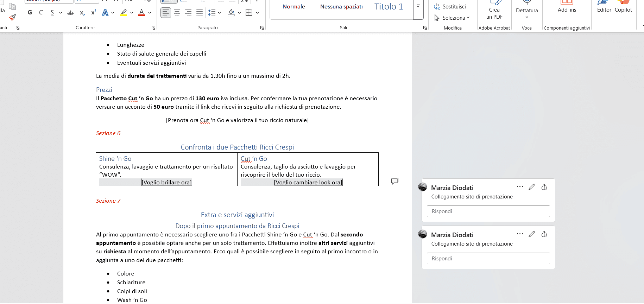The width and height of the screenshot is (644, 304).
Task: Open the Stili pane launcher
Action: click(425, 28)
